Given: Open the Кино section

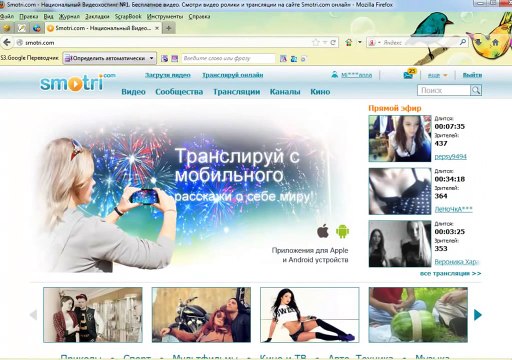Looking at the screenshot, I should coord(320,92).
